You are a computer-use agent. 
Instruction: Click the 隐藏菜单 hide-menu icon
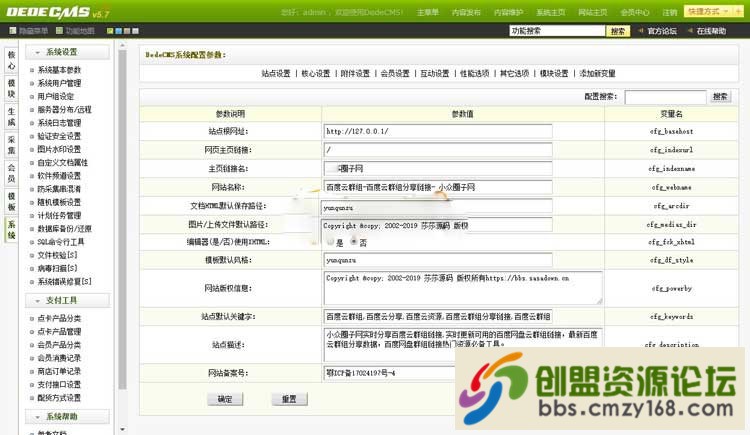pos(13,31)
